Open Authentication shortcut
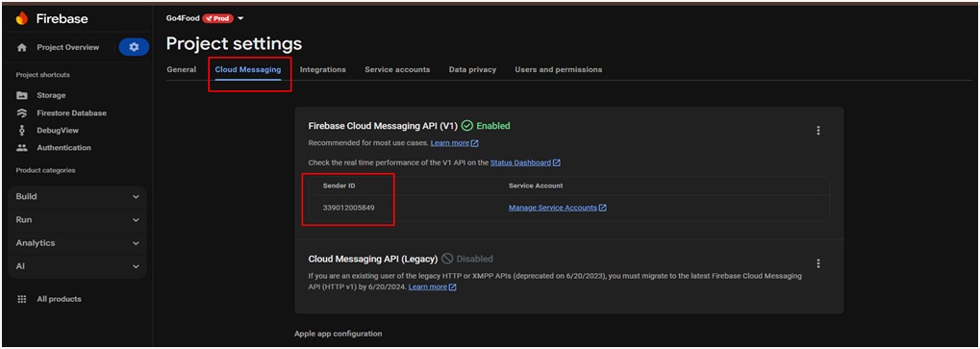Screen dimensions: 980x349 pyautogui.click(x=54, y=148)
